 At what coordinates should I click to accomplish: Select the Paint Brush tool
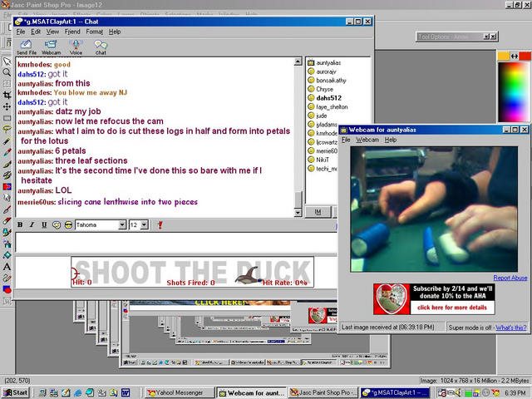coord(7,164)
